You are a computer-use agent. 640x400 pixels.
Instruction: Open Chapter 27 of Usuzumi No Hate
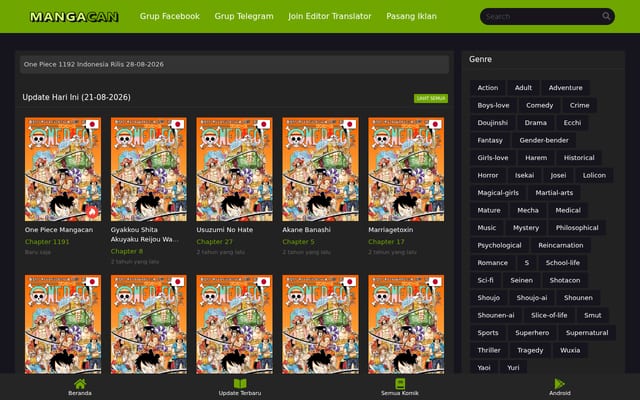[x=214, y=242]
